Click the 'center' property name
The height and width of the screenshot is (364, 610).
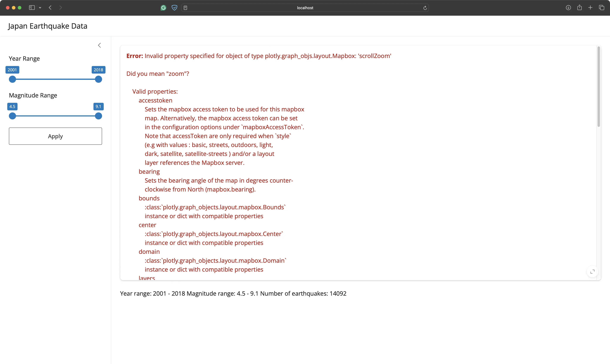tap(147, 225)
